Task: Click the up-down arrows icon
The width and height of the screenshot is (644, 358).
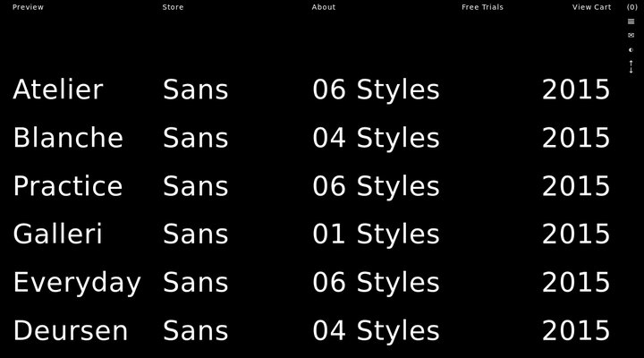Action: (x=631, y=66)
